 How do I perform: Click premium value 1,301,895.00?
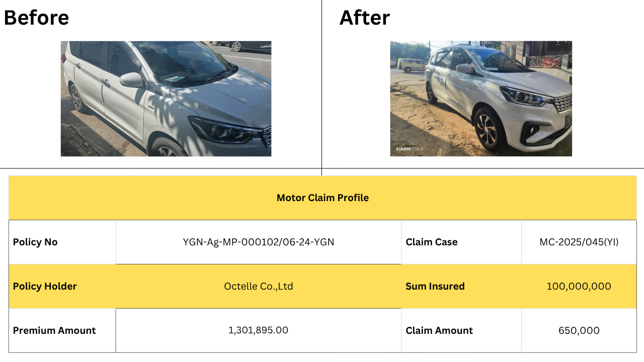[259, 330]
